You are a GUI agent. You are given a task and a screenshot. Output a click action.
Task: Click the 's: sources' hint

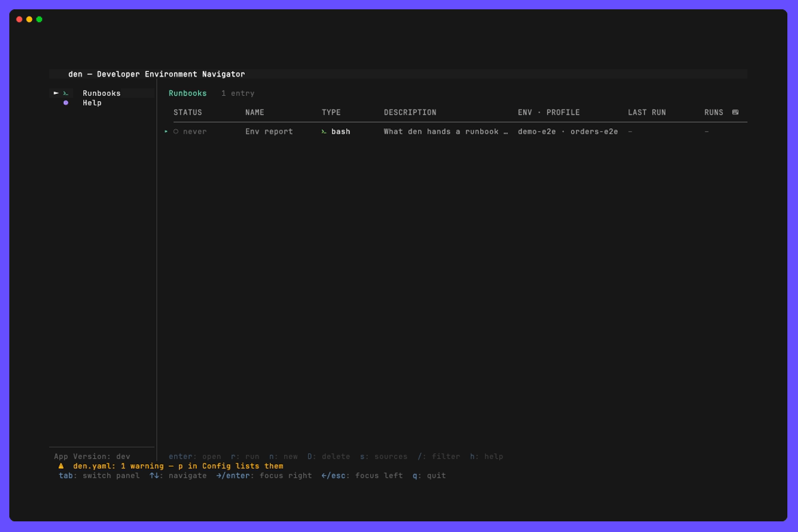point(384,457)
